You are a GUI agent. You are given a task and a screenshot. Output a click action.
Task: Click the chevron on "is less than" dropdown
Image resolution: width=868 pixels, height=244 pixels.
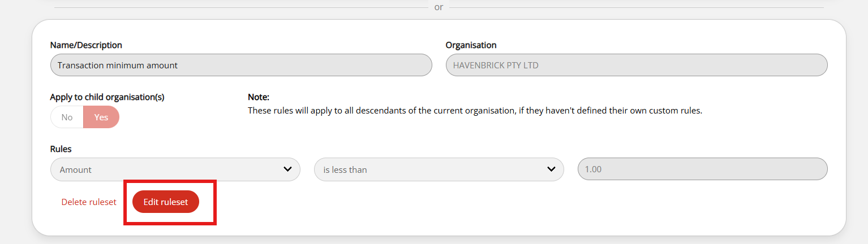point(551,169)
